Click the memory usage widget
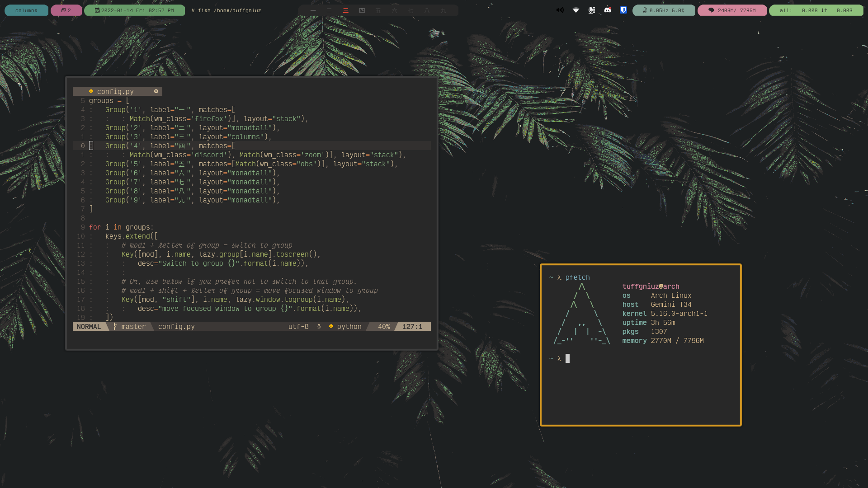The width and height of the screenshot is (868, 488). (x=731, y=10)
